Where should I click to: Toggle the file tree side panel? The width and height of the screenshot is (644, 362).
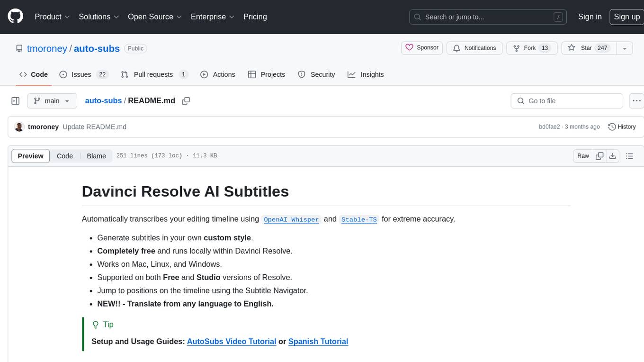point(15,101)
